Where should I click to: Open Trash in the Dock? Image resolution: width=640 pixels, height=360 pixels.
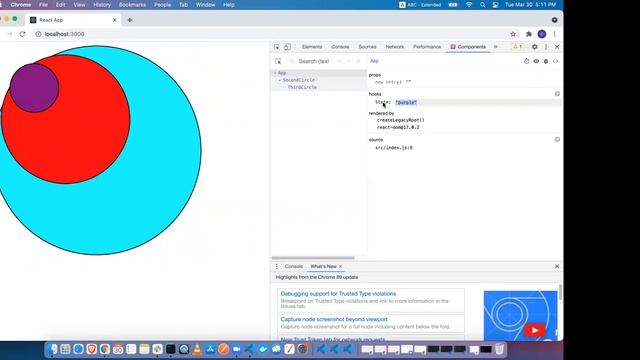[499, 349]
